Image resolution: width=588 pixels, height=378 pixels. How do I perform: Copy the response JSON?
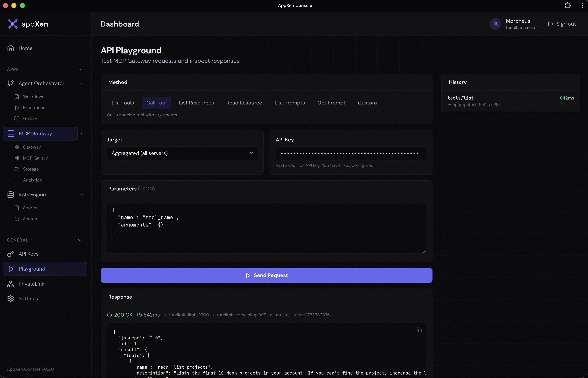pos(419,330)
